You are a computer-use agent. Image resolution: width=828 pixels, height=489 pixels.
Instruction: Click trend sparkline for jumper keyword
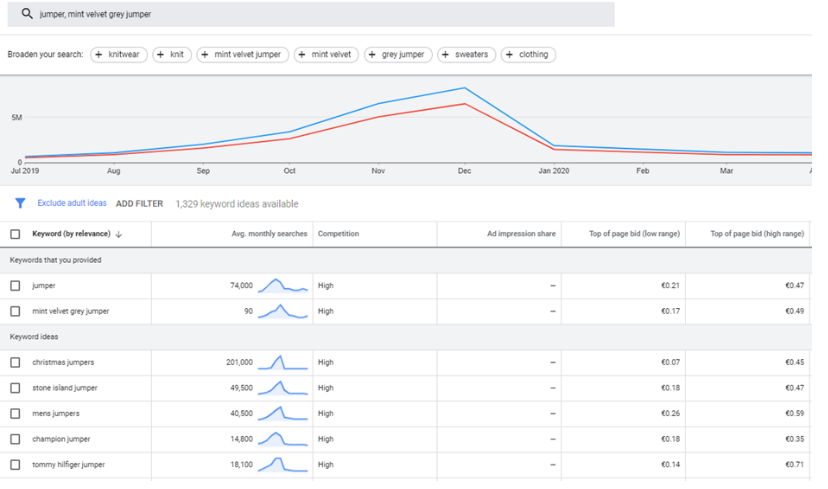click(x=283, y=286)
